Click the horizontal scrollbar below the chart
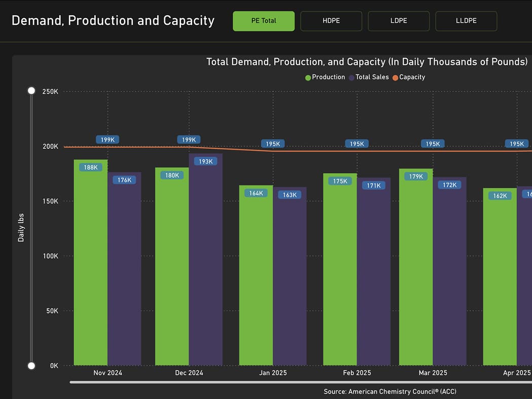 point(300,382)
